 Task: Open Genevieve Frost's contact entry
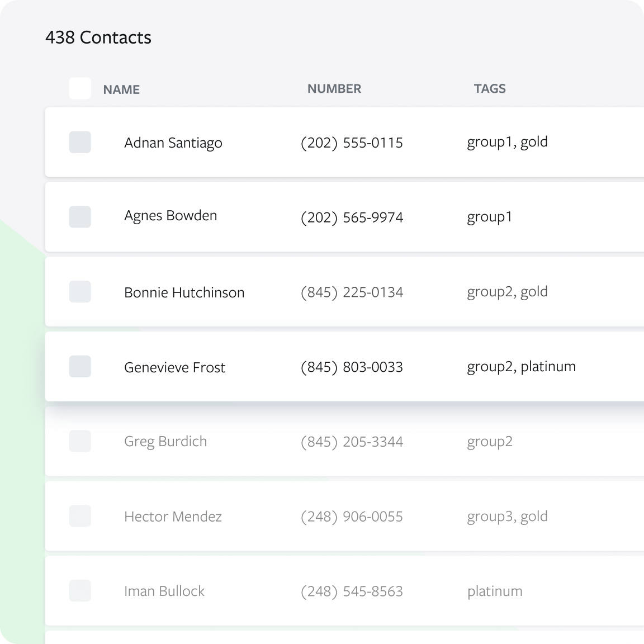click(x=174, y=367)
